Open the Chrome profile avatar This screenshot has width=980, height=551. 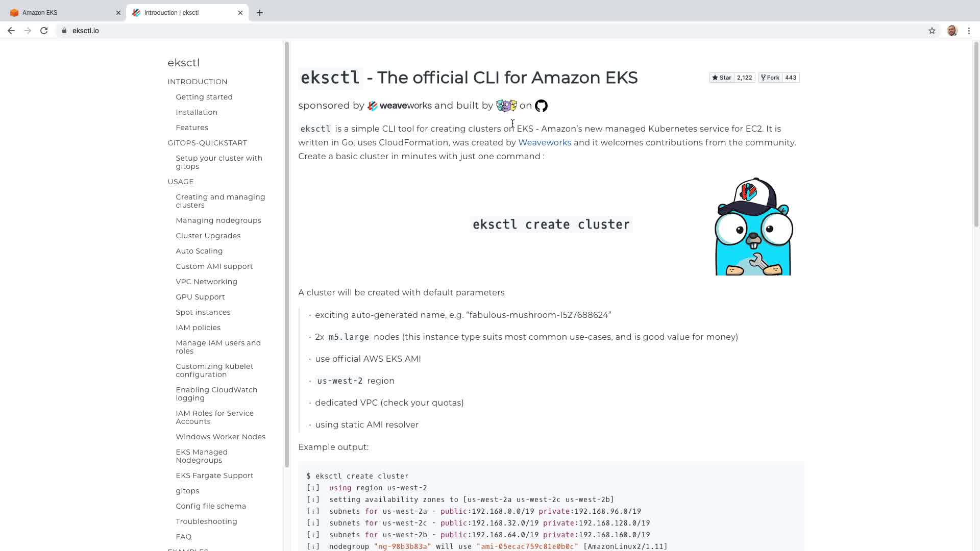coord(952,31)
